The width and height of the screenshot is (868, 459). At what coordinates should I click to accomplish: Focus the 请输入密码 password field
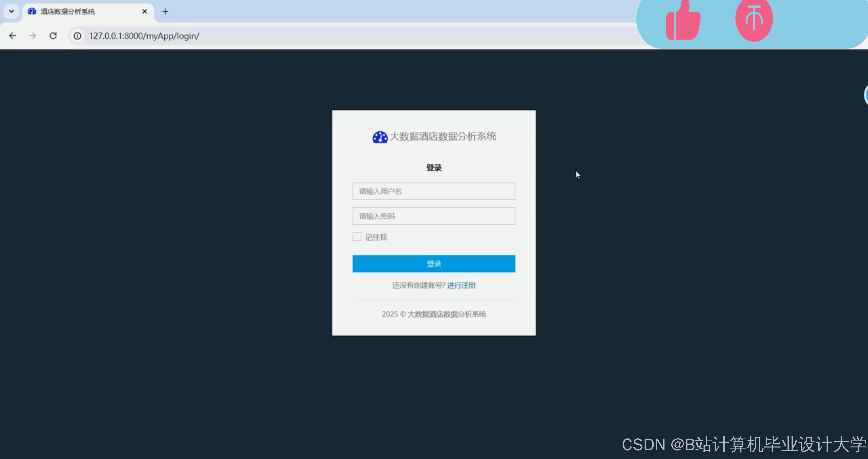point(434,216)
